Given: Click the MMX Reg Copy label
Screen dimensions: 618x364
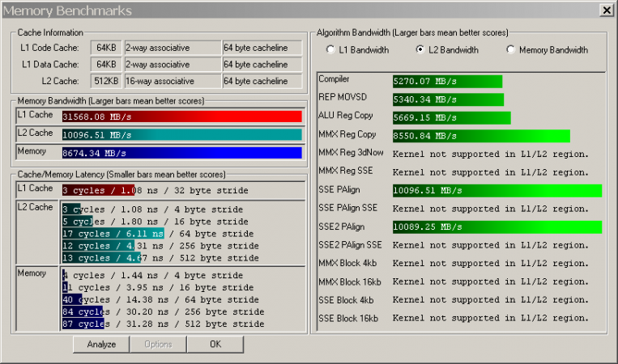Looking at the screenshot, I should (x=347, y=134).
